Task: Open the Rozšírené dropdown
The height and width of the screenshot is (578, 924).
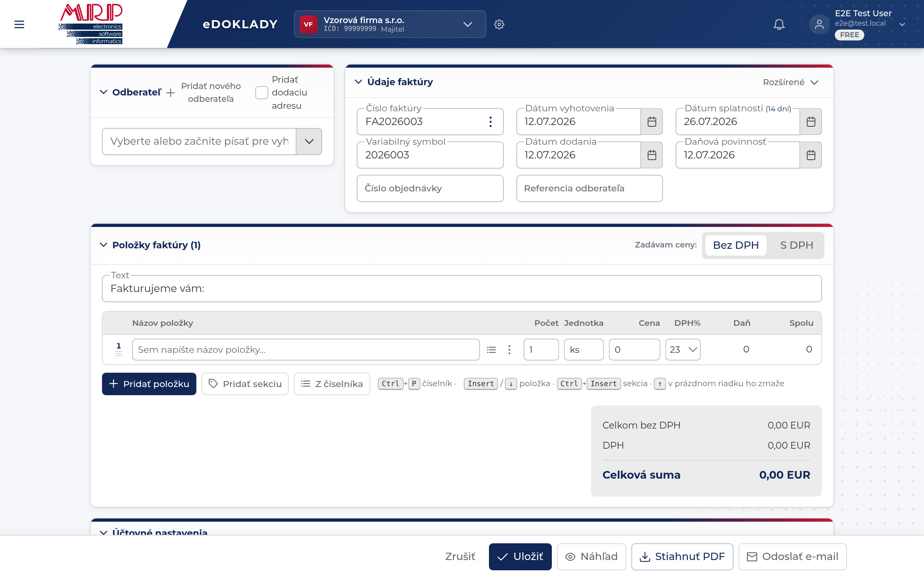Action: pos(791,82)
